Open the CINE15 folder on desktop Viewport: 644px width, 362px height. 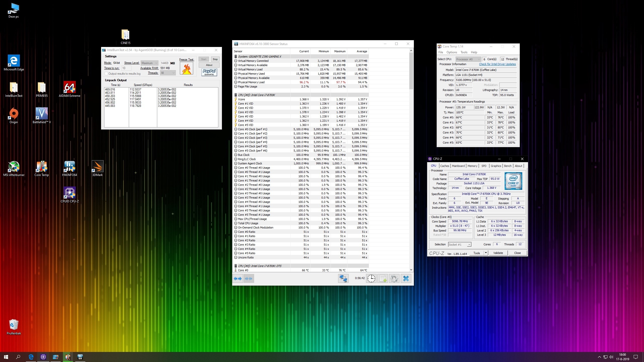click(125, 37)
